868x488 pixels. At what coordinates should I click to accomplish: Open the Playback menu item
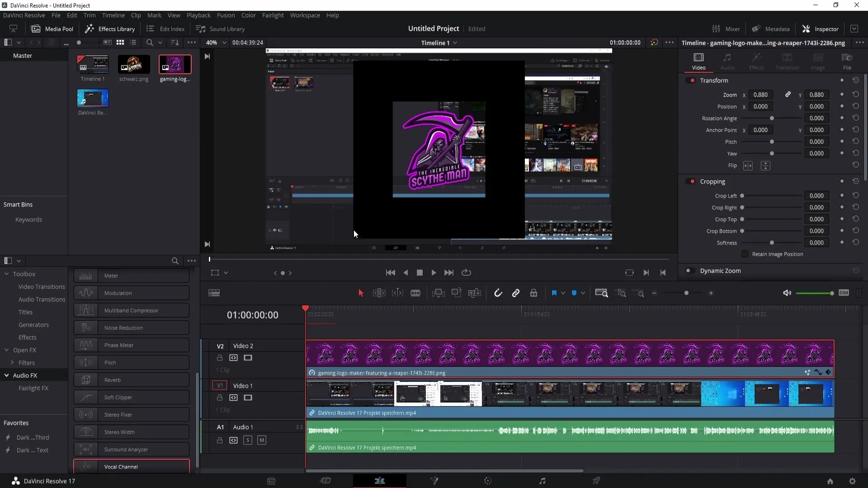(198, 15)
